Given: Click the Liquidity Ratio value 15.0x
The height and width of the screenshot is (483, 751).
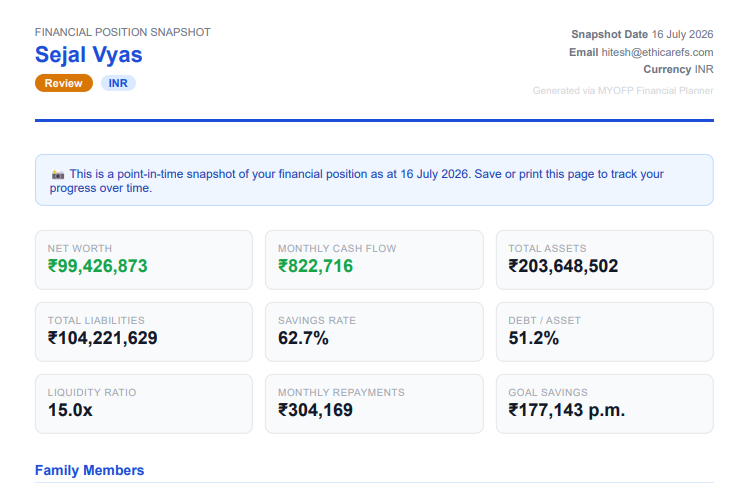Looking at the screenshot, I should (70, 410).
